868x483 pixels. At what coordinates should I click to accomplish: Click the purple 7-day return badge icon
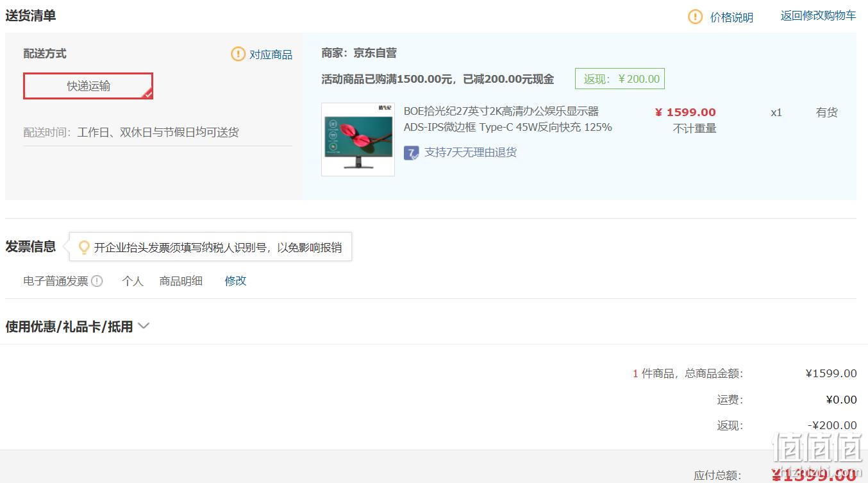pyautogui.click(x=412, y=153)
